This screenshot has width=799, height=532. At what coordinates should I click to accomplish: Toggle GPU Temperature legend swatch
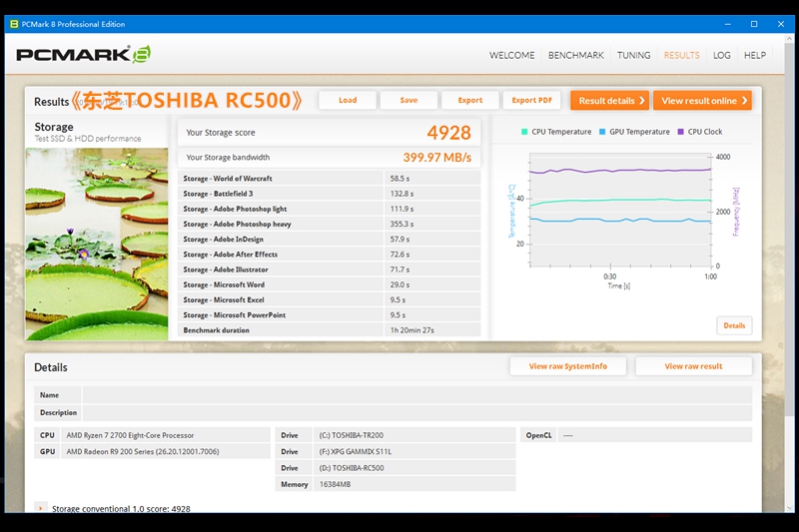point(602,132)
